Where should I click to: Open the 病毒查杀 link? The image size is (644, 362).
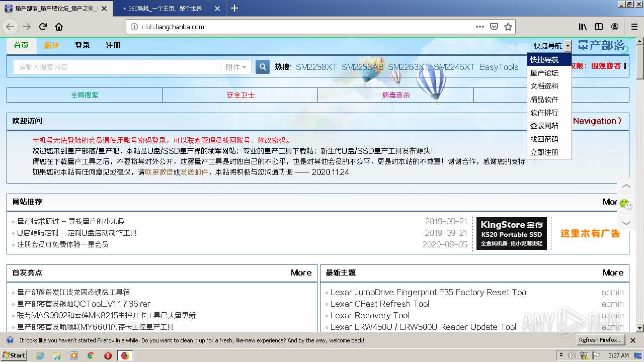point(395,95)
